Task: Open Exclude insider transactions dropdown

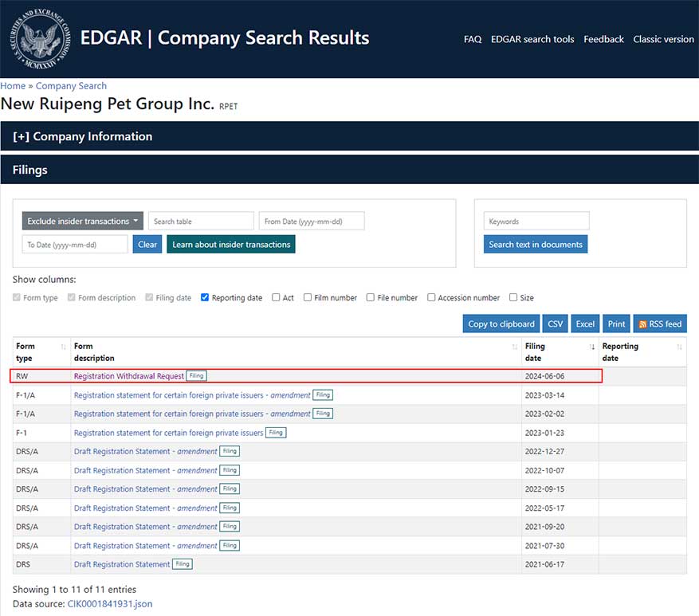Action: [x=82, y=222]
